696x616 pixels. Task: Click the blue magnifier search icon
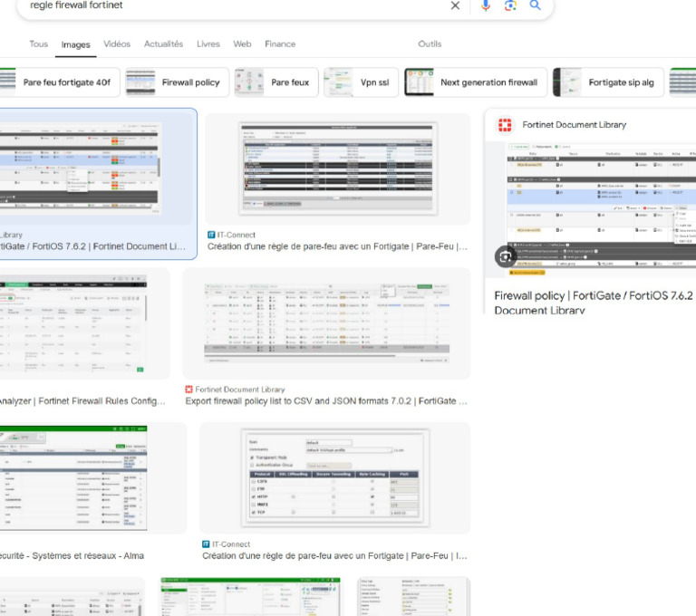(535, 5)
